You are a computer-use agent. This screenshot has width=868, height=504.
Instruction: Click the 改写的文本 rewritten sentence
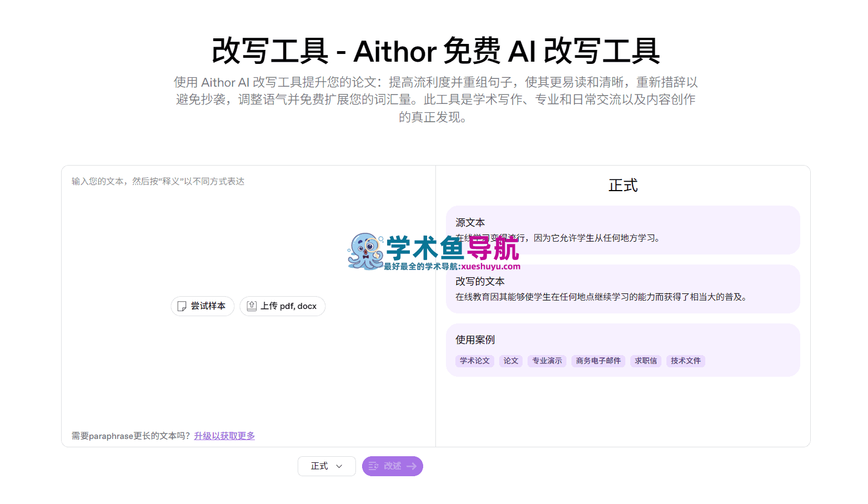point(603,297)
